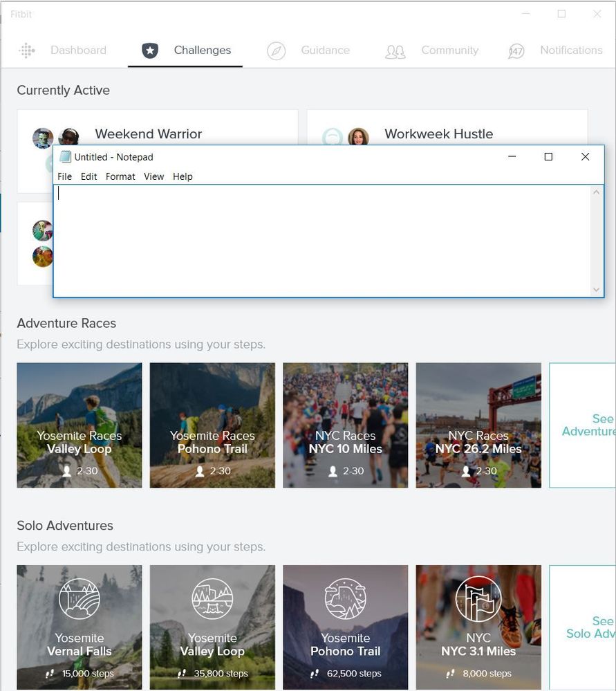Click the Challenges star shield icon
The height and width of the screenshot is (691, 616).
click(150, 50)
